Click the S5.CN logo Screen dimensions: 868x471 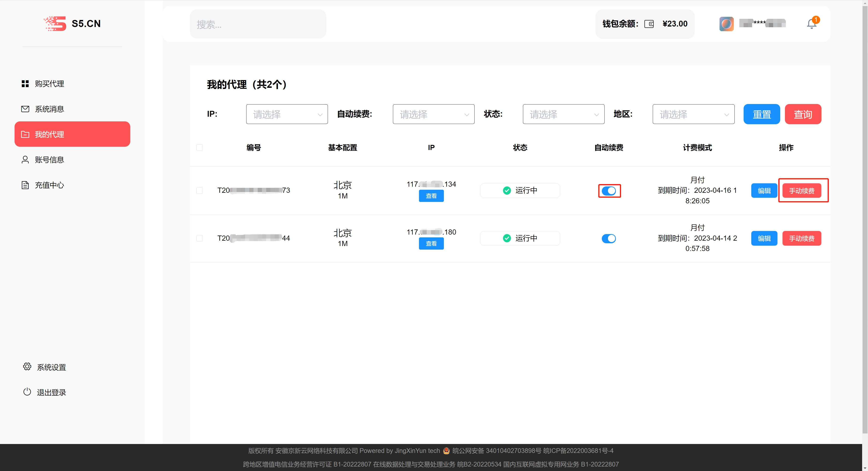[73, 24]
